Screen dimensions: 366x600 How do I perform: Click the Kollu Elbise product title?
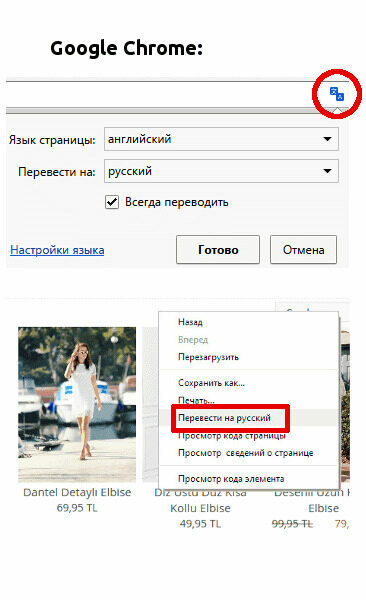pos(200,508)
